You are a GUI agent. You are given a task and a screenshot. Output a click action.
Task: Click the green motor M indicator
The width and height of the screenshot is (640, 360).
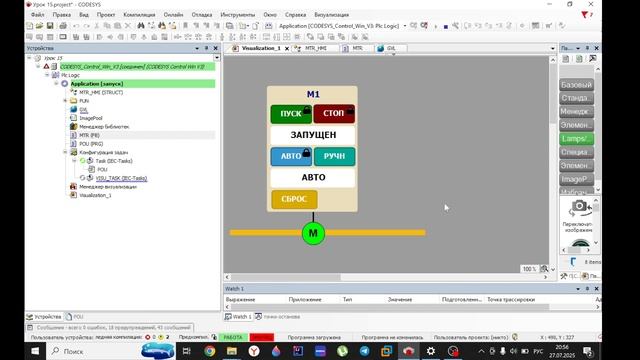tap(313, 233)
